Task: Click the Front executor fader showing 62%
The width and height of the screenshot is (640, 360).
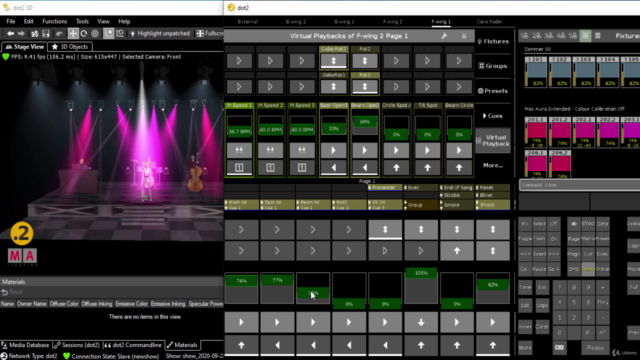Action: point(493,289)
